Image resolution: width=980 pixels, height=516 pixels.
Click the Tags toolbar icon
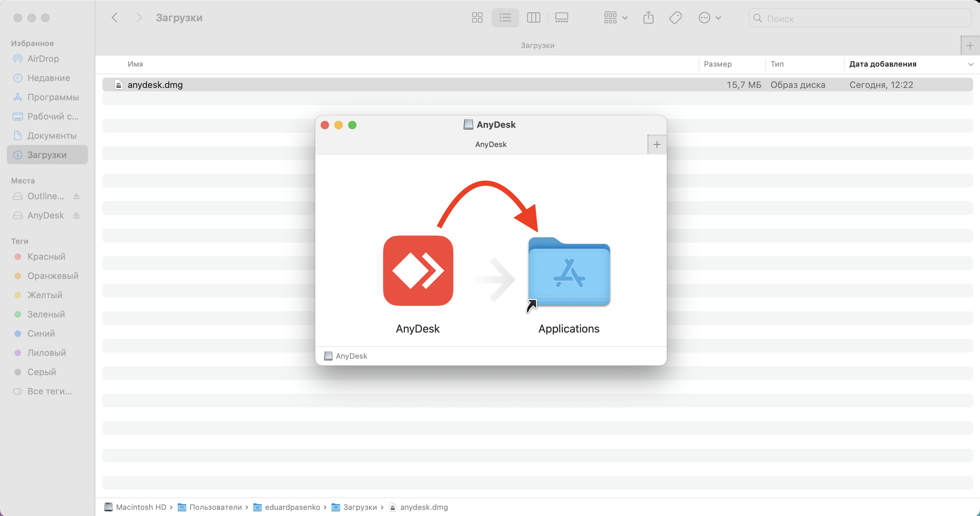click(x=675, y=18)
